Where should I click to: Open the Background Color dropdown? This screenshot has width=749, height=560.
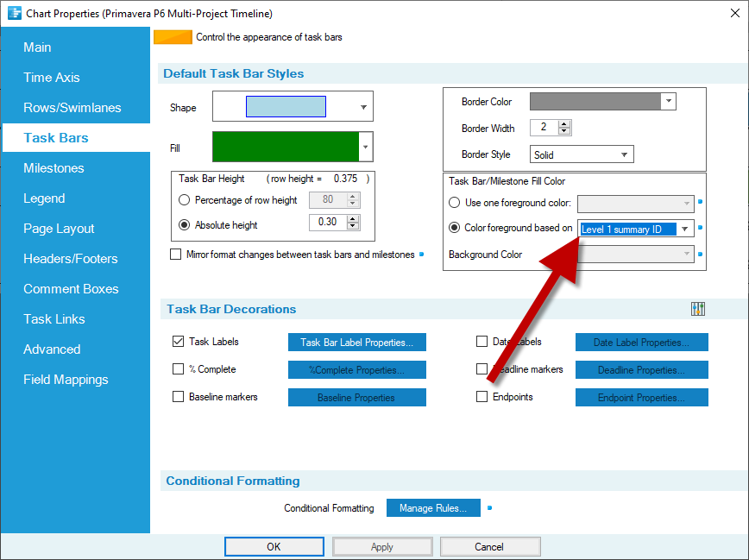pos(636,254)
